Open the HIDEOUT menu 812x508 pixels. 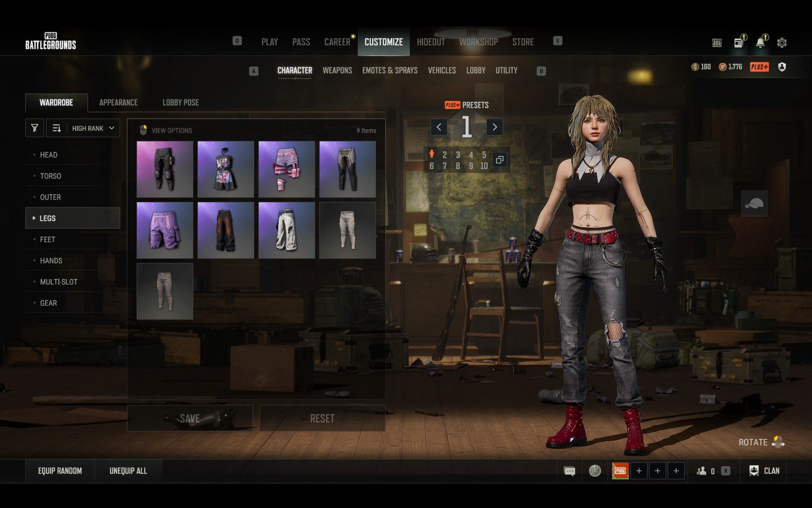pos(431,42)
